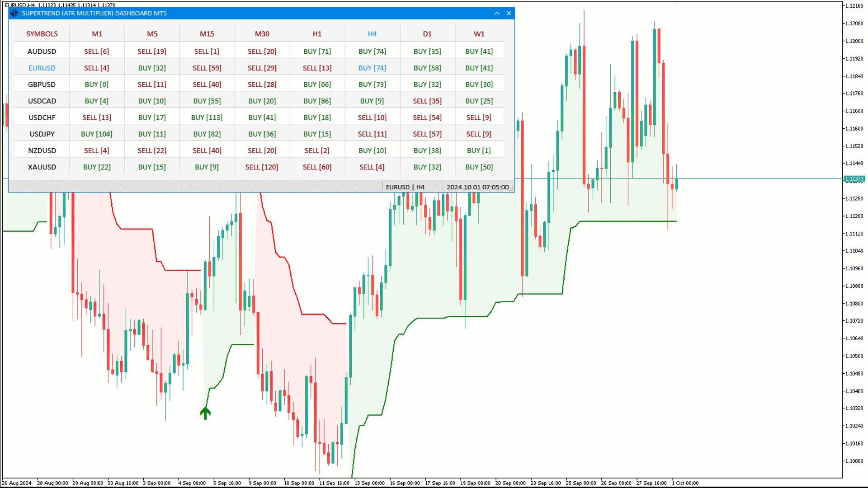The height and width of the screenshot is (488, 868).
Task: Click the SYMBOLS header in the dashboard
Action: tap(42, 34)
